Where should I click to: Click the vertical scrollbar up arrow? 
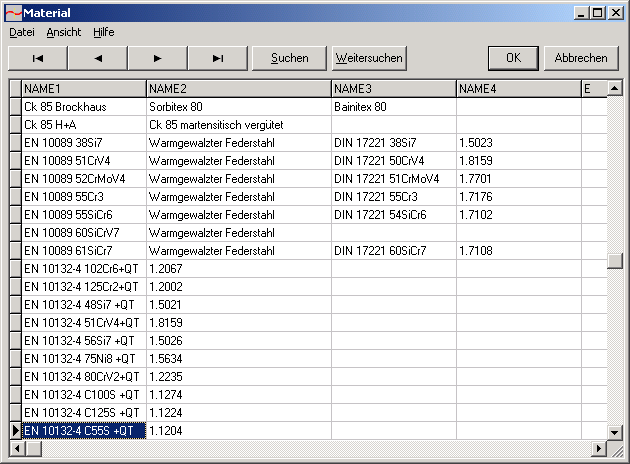click(x=614, y=88)
